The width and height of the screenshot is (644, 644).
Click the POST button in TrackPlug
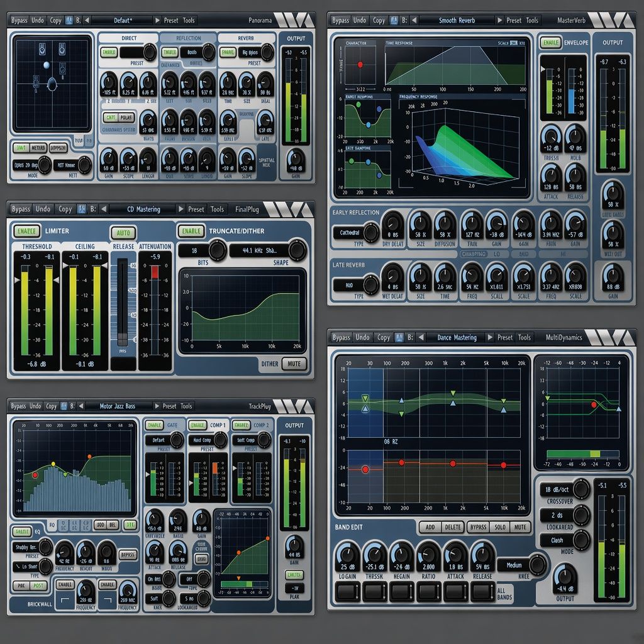pos(38,586)
